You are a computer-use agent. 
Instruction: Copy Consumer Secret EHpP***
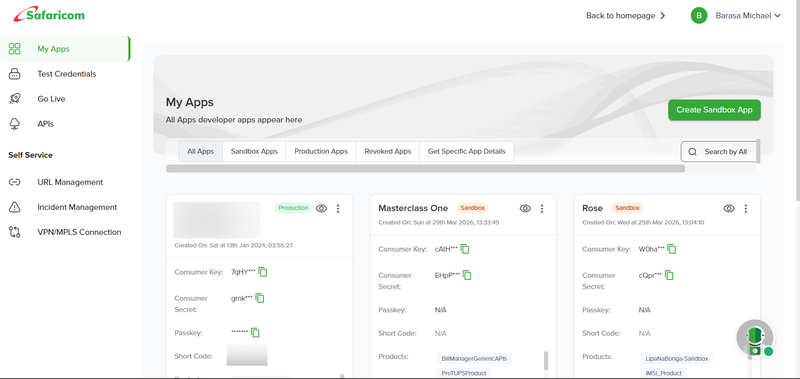pyautogui.click(x=467, y=275)
